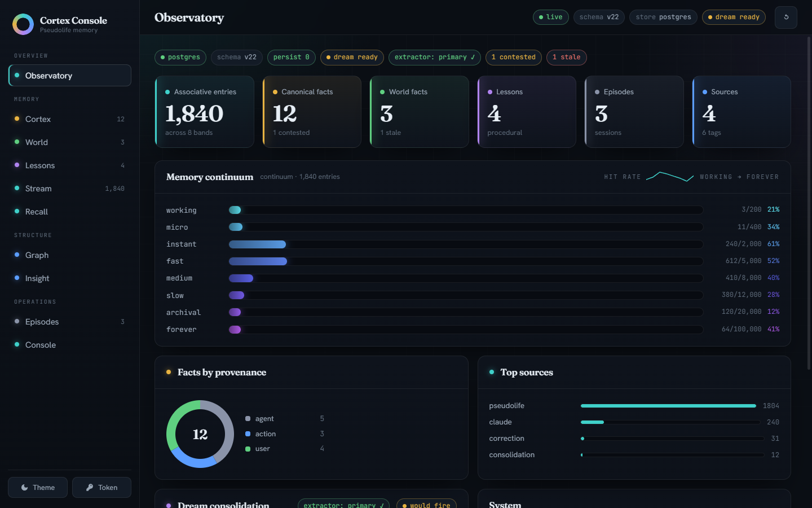Click the postgres chip below header
This screenshot has height=508, width=812.
[180, 58]
